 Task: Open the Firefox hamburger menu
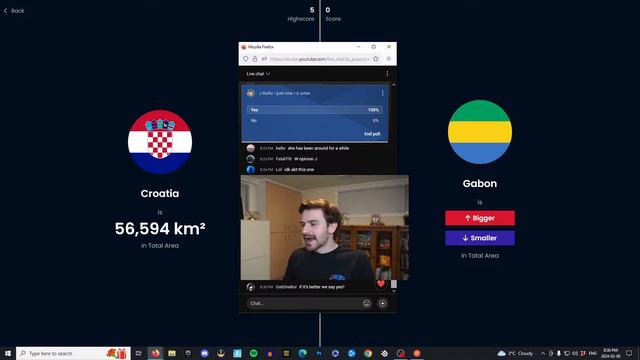tap(389, 59)
